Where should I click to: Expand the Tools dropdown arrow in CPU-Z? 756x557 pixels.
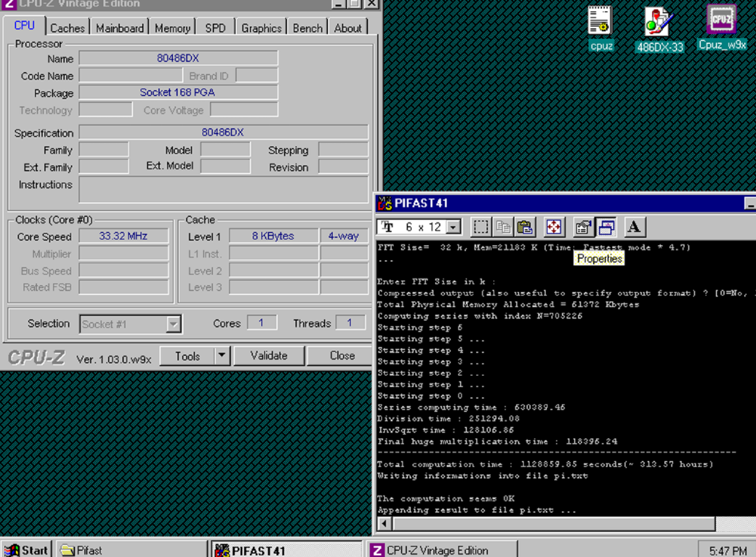coord(222,355)
